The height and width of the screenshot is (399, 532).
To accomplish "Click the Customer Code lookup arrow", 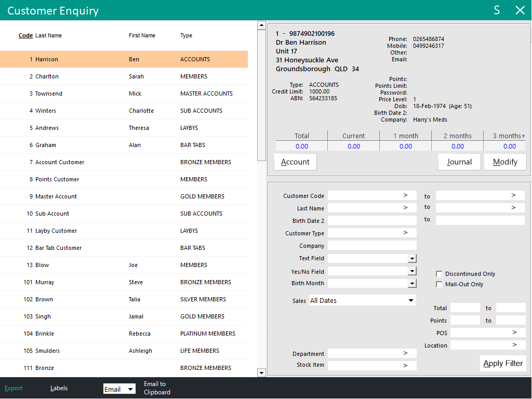I will point(405,195).
